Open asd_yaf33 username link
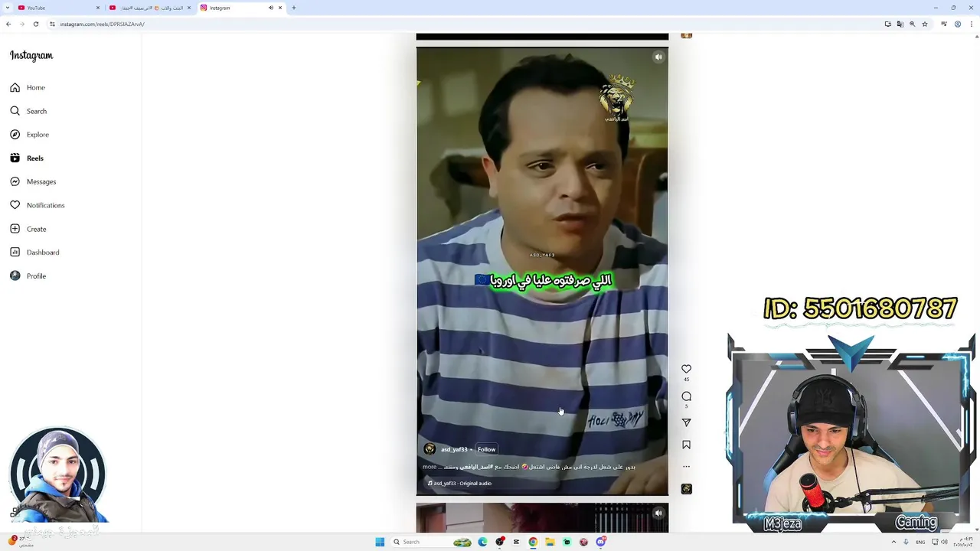The height and width of the screenshot is (551, 980). [454, 449]
